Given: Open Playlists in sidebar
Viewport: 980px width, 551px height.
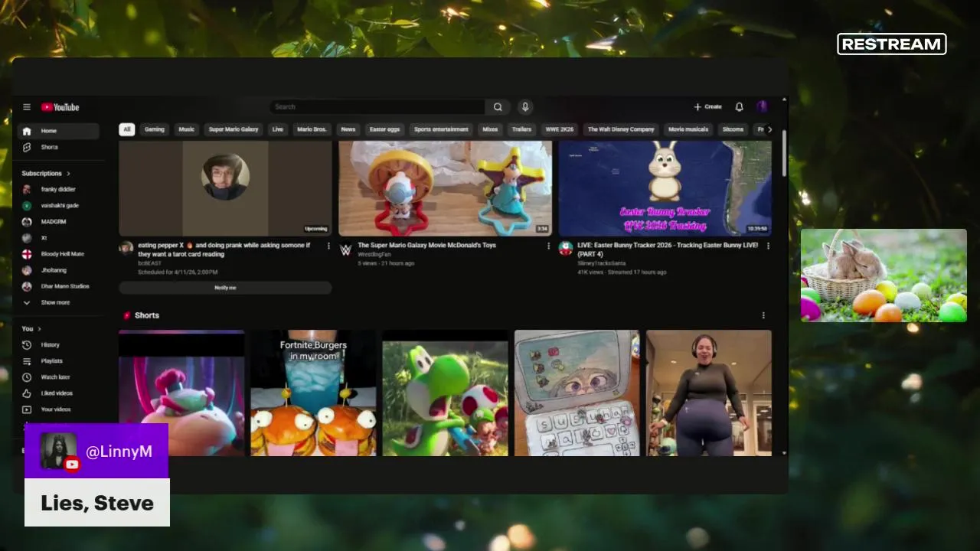Looking at the screenshot, I should tap(59, 361).
